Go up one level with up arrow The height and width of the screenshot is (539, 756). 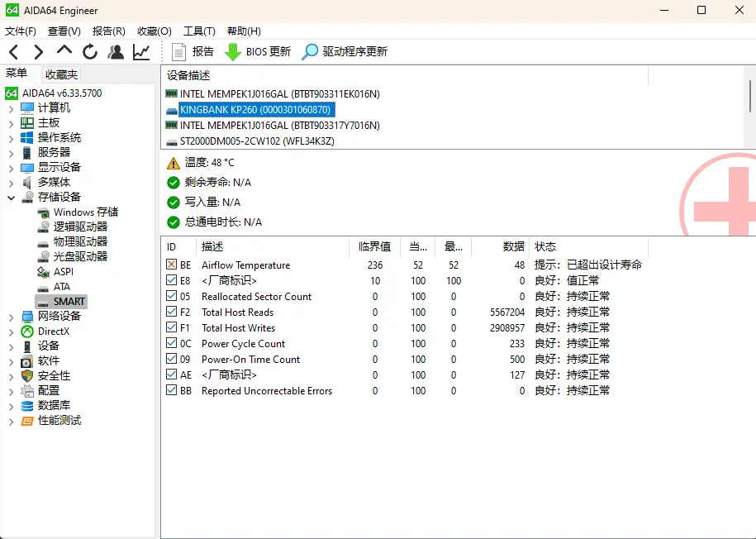(x=64, y=51)
